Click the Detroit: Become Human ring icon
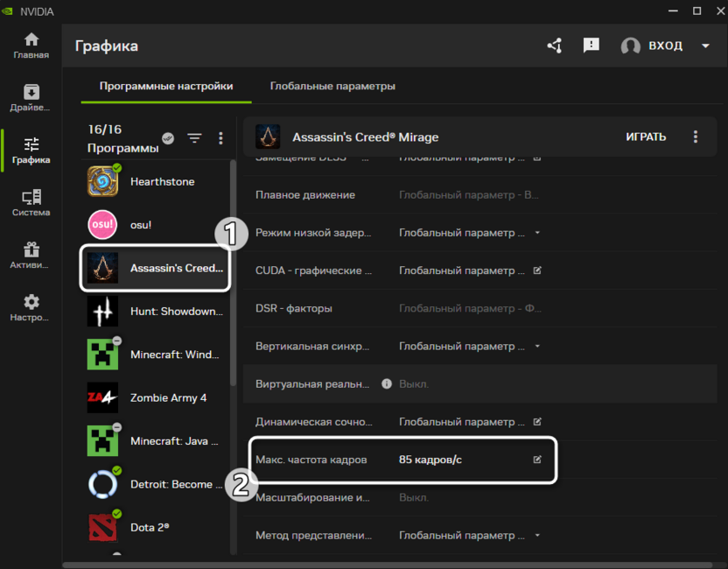 pos(102,484)
